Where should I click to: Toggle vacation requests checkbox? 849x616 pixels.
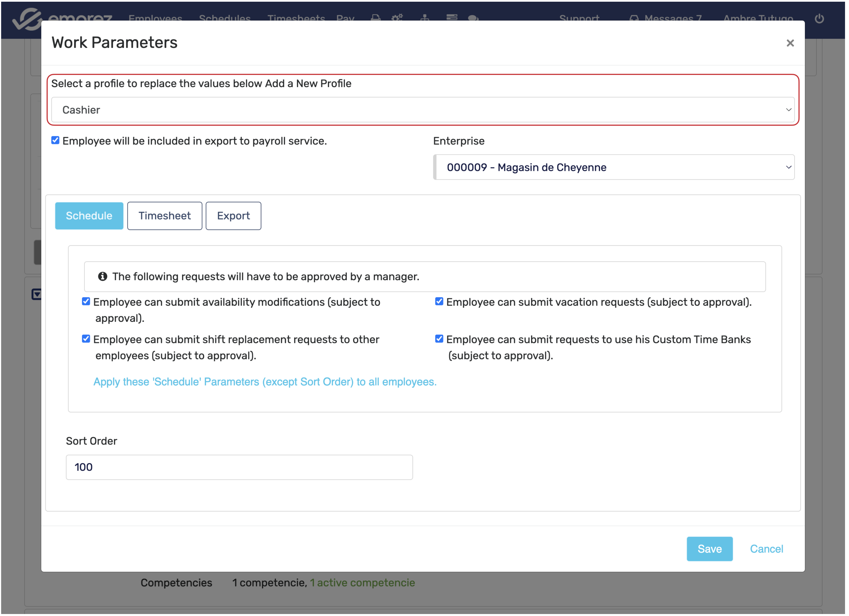(439, 302)
